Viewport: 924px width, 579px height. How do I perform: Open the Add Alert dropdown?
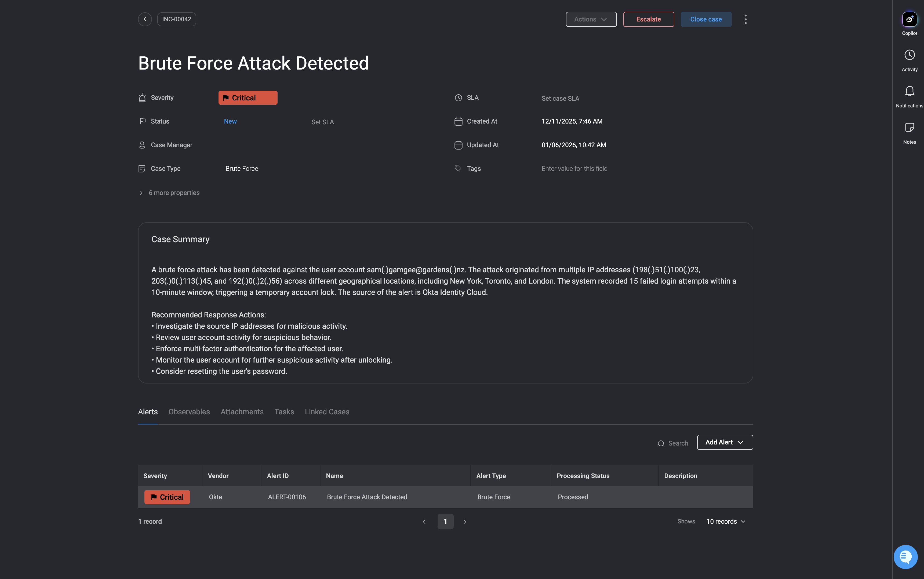(x=725, y=442)
